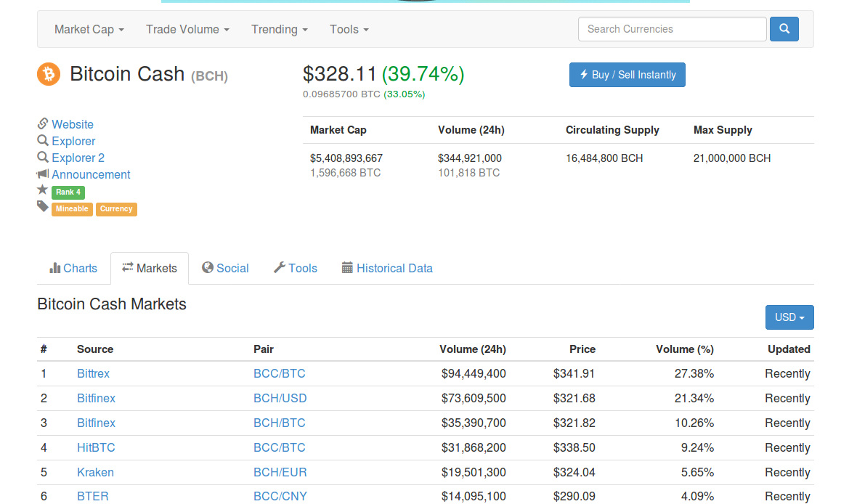The height and width of the screenshot is (504, 857).
Task: Click the magnifier search button
Action: tap(784, 29)
